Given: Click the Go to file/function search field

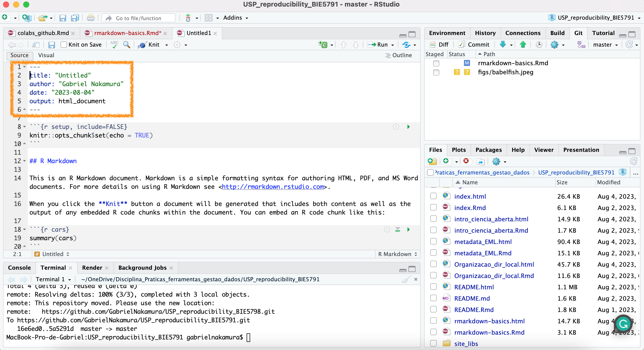Looking at the screenshot, I should (x=138, y=18).
